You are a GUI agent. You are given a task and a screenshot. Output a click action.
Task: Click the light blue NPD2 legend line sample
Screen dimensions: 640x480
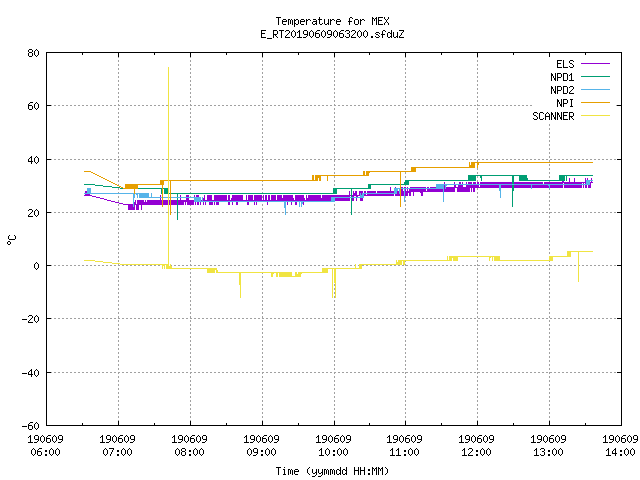click(x=596, y=89)
